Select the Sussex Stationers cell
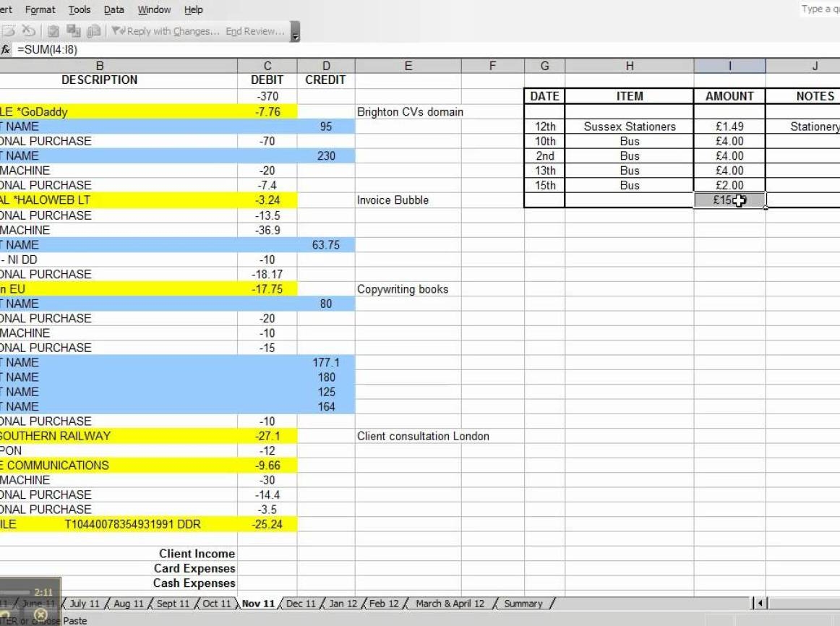Viewport: 840px width, 626px height. point(630,126)
